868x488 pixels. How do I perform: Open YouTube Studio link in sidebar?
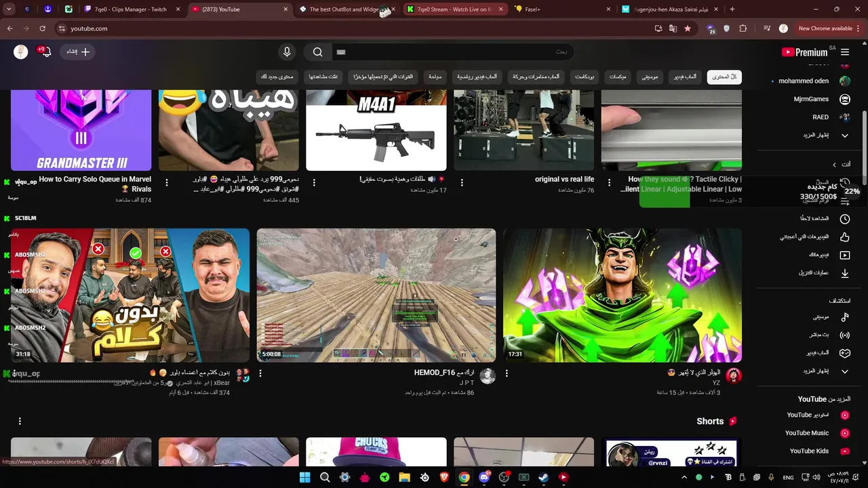[817, 415]
